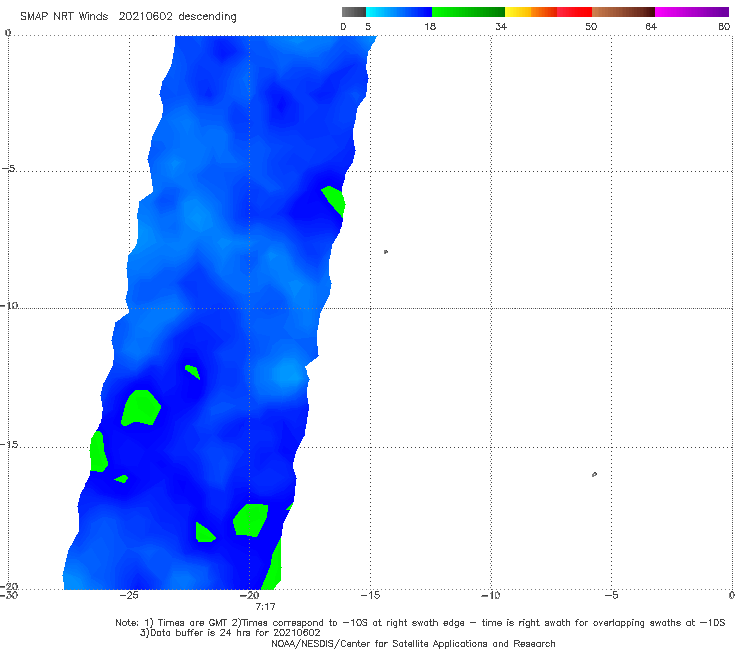740x650 pixels.
Task: Click the longitude axis label "-15" at the bottom
Action: [x=370, y=596]
